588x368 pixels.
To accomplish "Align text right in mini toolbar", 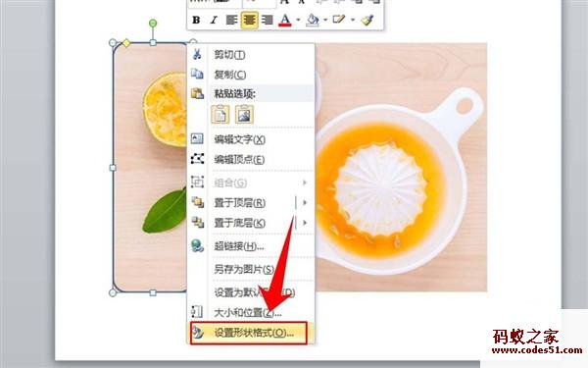I will coord(267,20).
